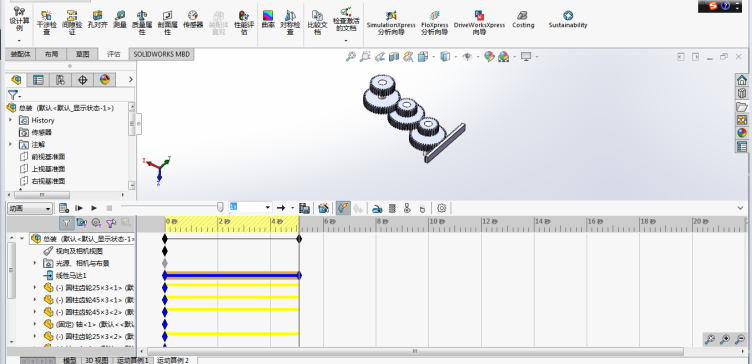752x364 pixels.
Task: Select 线性马达1 in the motion tree
Action: coord(71,275)
